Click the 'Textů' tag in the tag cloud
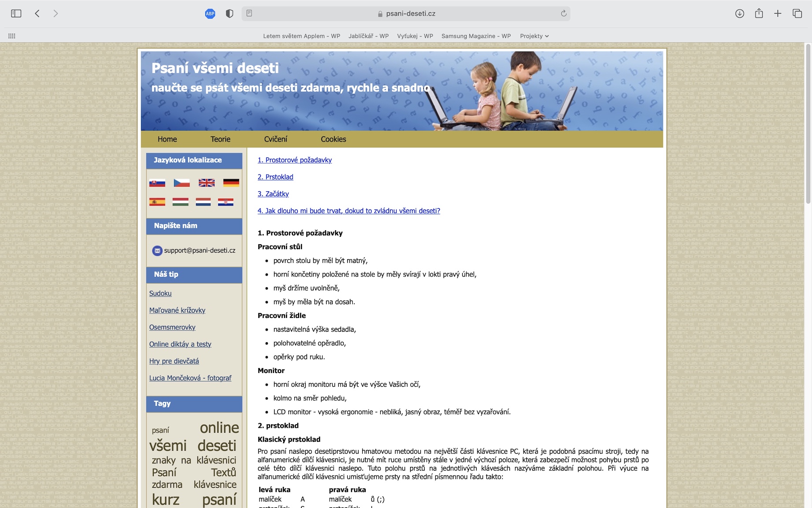This screenshot has height=508, width=812. click(x=224, y=473)
